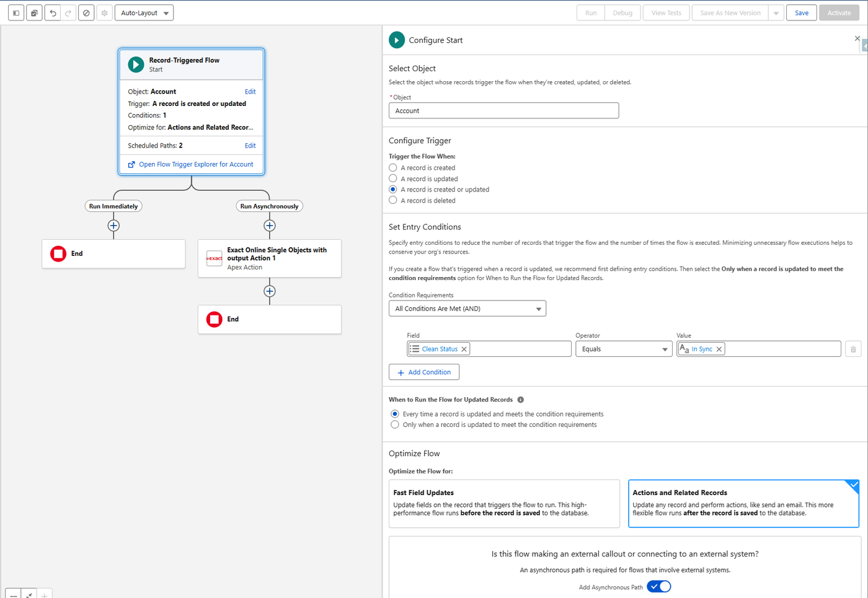Undo the last action
868x598 pixels.
53,13
